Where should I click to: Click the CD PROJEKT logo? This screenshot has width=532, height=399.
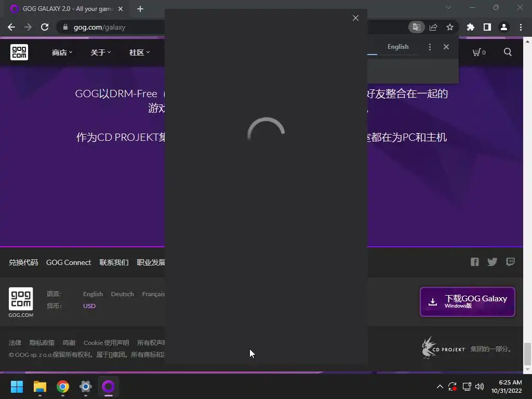443,348
